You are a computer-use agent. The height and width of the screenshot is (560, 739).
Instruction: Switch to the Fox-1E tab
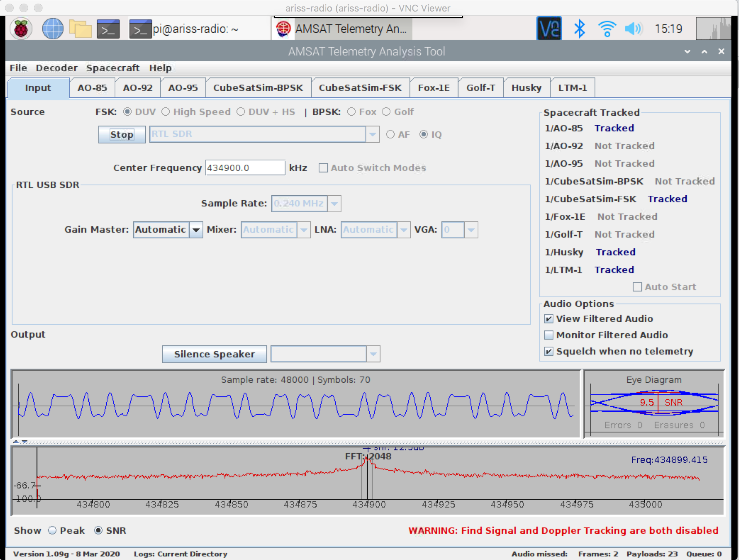(434, 88)
